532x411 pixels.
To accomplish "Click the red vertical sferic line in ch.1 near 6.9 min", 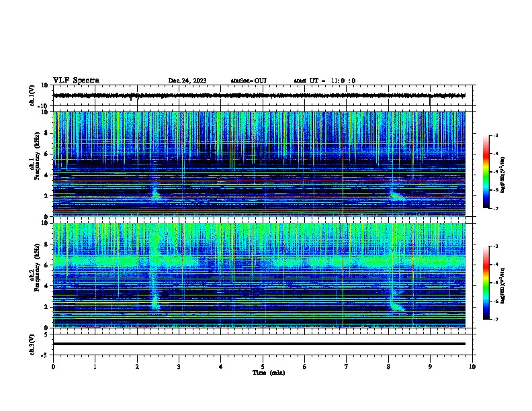I will tap(343, 164).
